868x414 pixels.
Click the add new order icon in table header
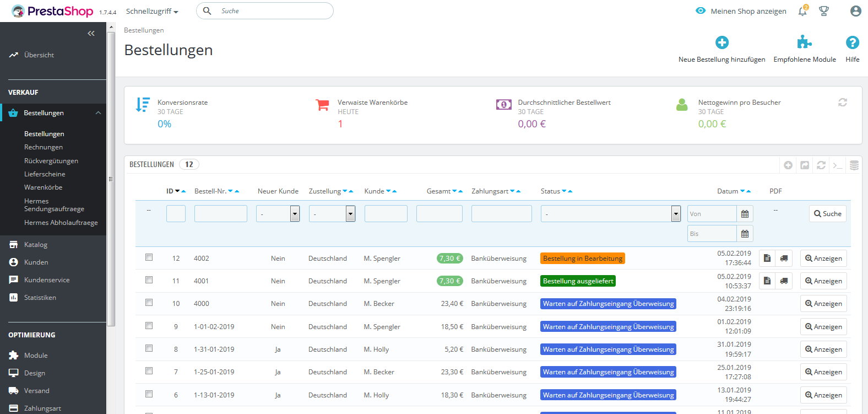coord(788,165)
